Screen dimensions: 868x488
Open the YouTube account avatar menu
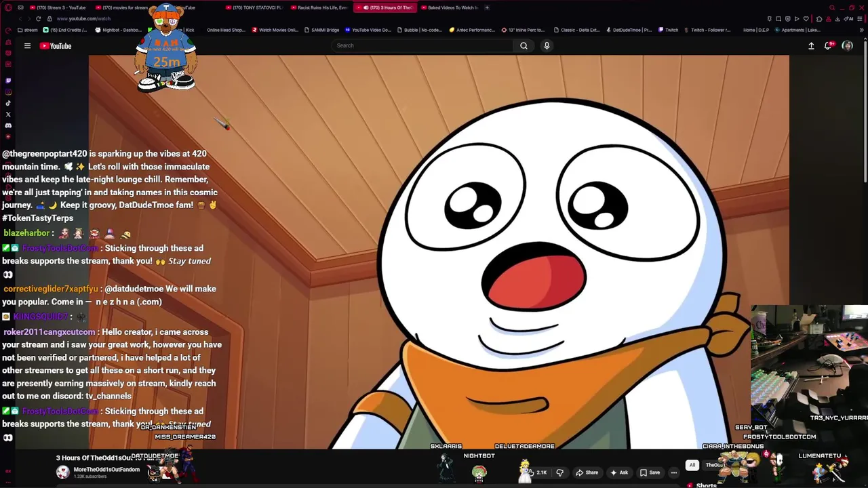tap(847, 46)
